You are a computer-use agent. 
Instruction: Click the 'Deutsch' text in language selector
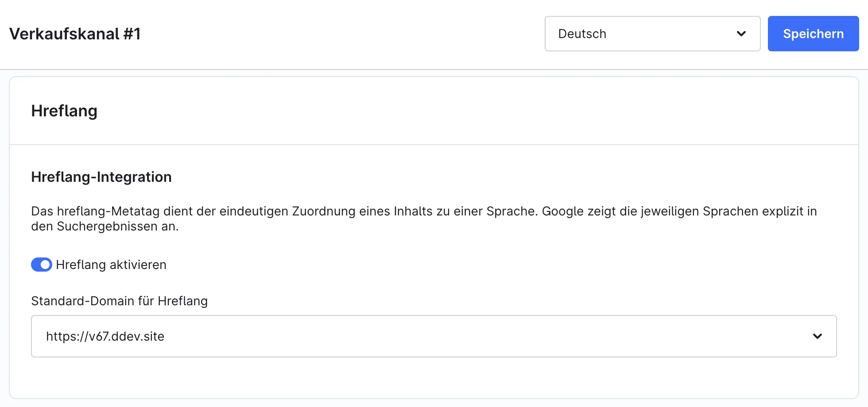(582, 34)
